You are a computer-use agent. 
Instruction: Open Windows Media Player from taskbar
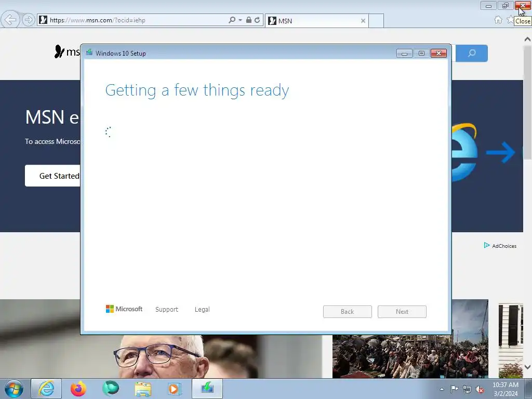pos(175,389)
